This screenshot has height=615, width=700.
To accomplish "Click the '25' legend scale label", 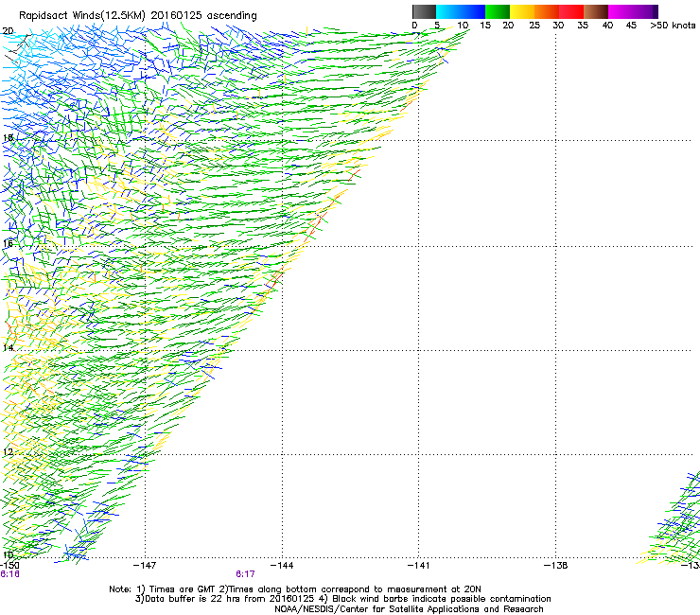I will [534, 26].
